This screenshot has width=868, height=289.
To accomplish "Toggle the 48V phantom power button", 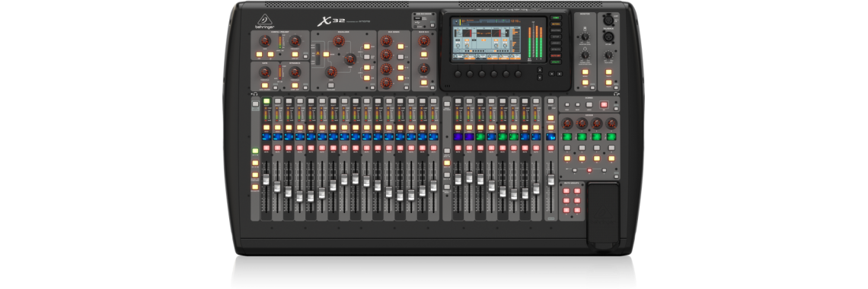I will pyautogui.click(x=259, y=54).
